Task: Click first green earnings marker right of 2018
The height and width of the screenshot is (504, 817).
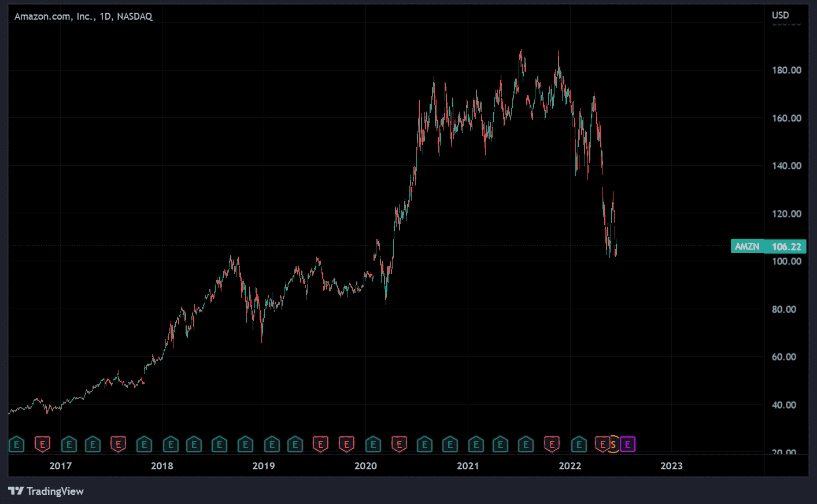Action: pos(170,444)
